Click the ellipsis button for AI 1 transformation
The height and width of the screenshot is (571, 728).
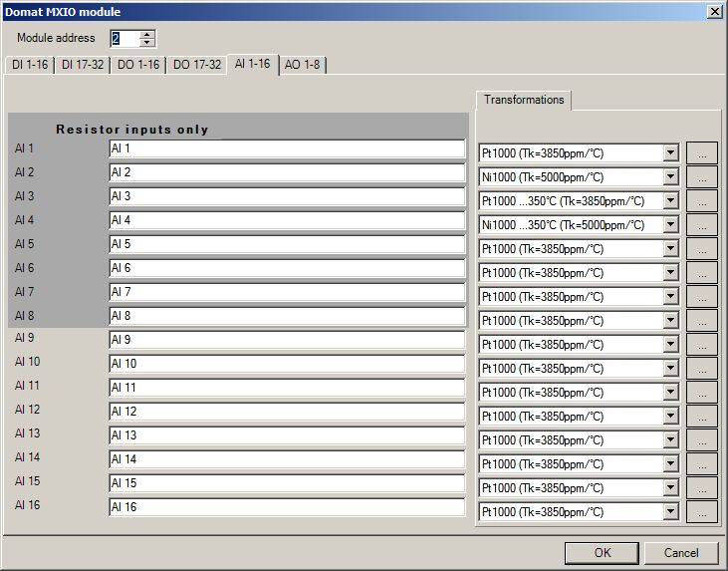pyautogui.click(x=701, y=153)
